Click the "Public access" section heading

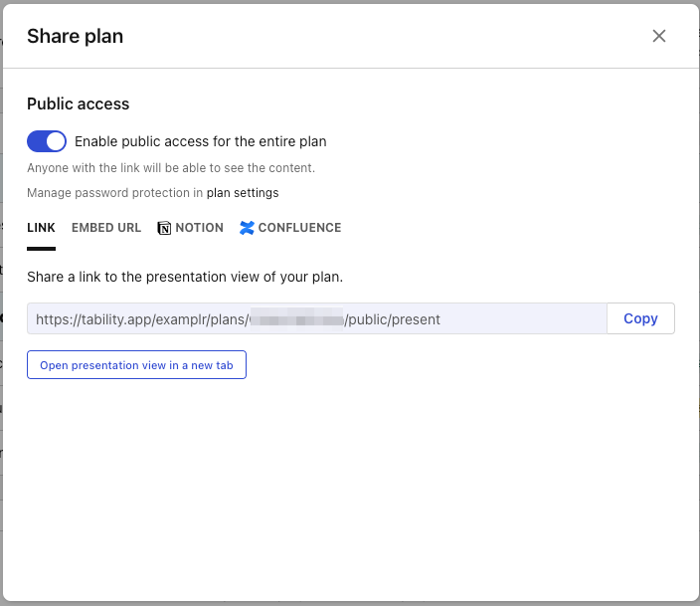tap(78, 103)
